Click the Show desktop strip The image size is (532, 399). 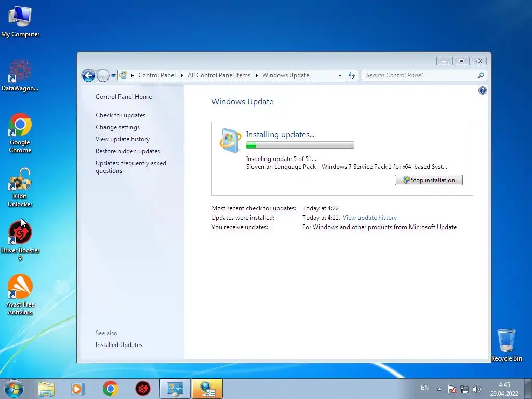tap(528, 389)
